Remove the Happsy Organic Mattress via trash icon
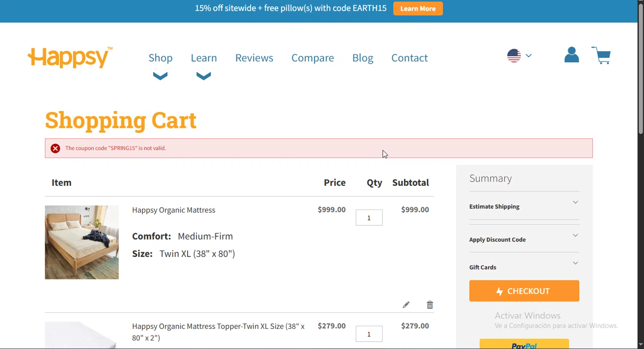 pos(430,305)
